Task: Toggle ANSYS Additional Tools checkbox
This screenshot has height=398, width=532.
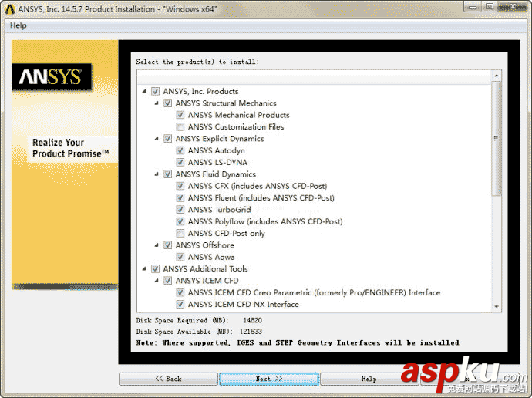Action: click(x=156, y=268)
